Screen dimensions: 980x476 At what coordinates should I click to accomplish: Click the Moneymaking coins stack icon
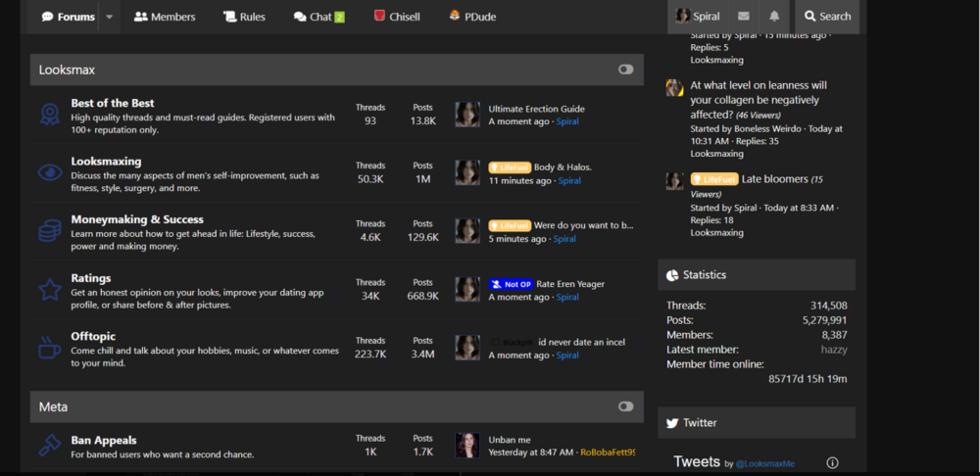[49, 231]
